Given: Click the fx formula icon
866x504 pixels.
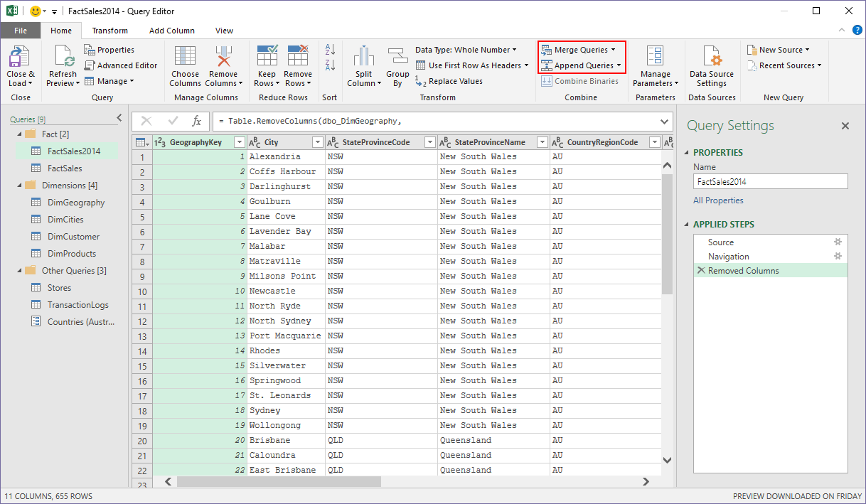Looking at the screenshot, I should coord(197,121).
